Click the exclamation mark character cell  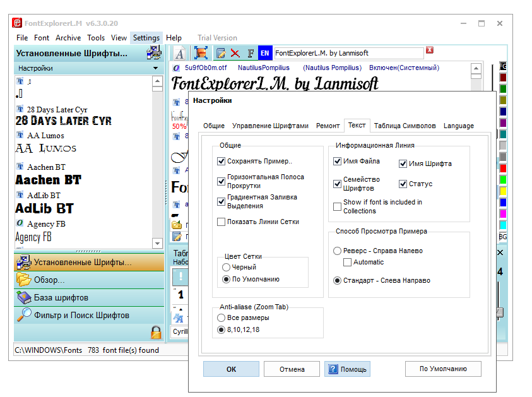click(181, 277)
